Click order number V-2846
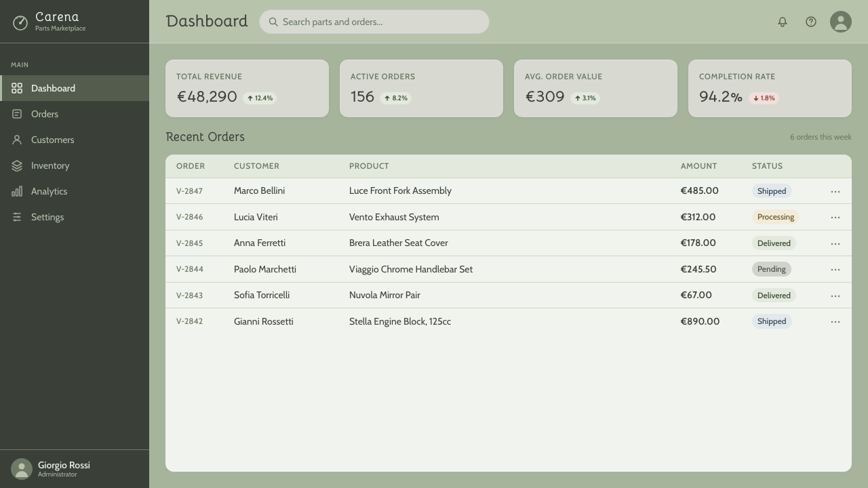The height and width of the screenshot is (488, 868). click(x=189, y=217)
